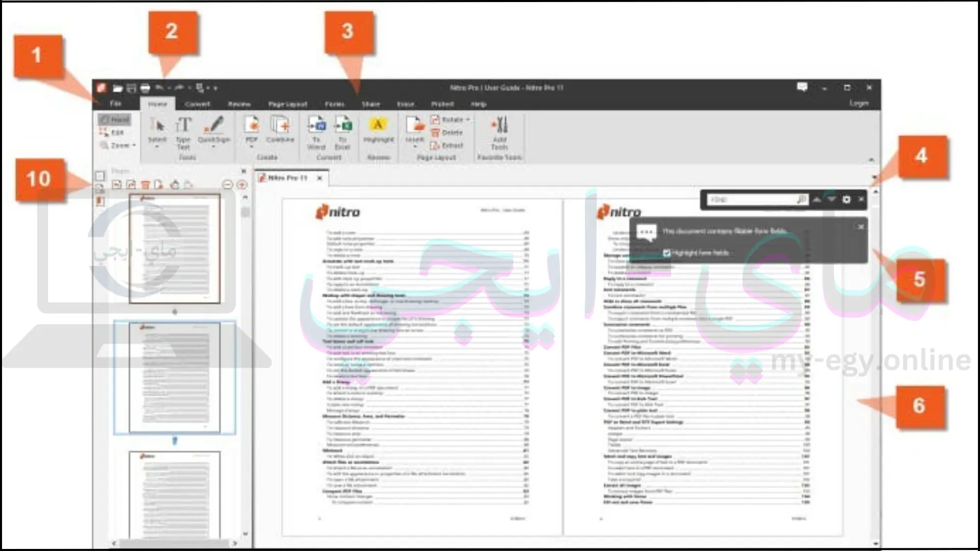980x551 pixels.
Task: Redo the last action
Action: click(179, 88)
